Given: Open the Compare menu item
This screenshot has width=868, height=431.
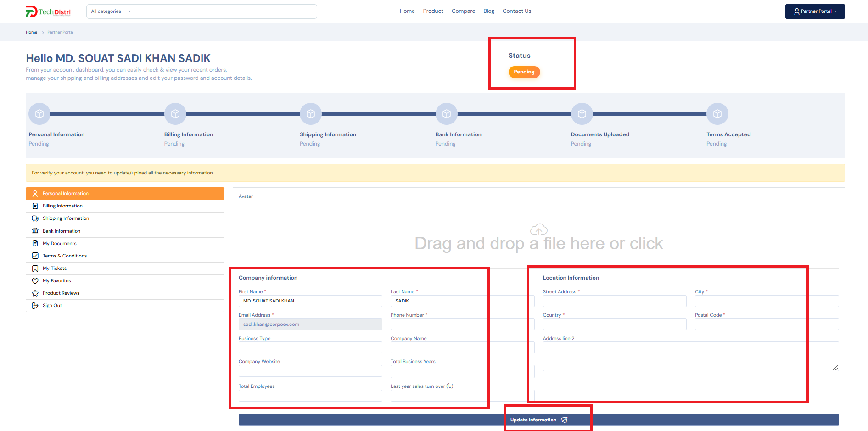Looking at the screenshot, I should pos(463,11).
